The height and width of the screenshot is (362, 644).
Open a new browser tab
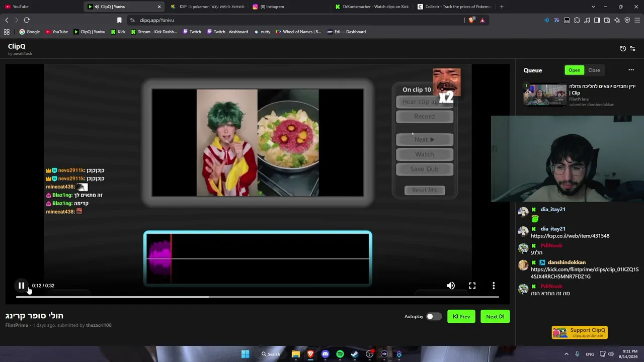click(502, 7)
